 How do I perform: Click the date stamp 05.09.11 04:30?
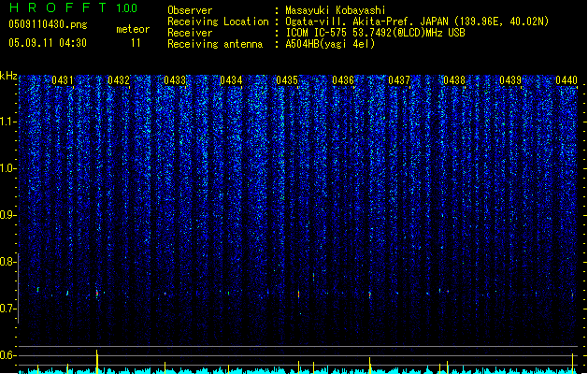[48, 43]
